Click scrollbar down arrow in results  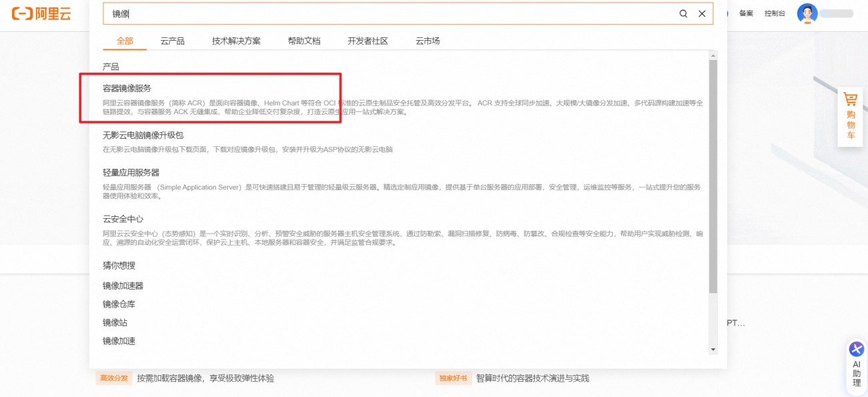click(713, 350)
